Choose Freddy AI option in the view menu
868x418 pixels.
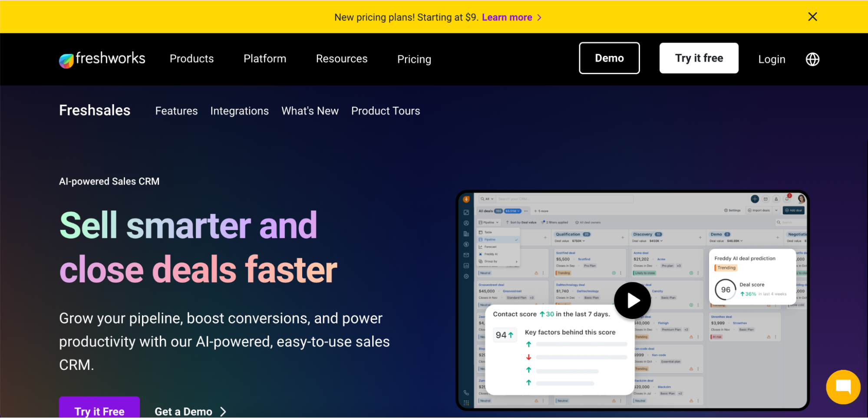(491, 254)
